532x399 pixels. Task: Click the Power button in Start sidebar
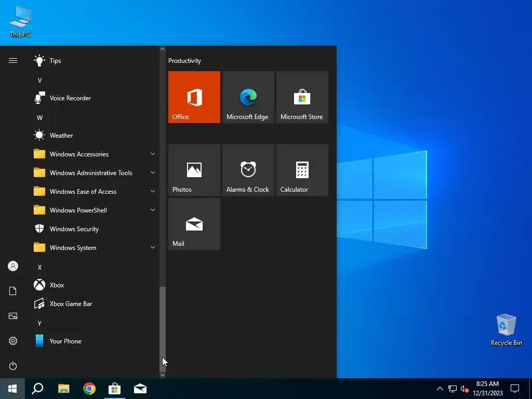(x=13, y=366)
